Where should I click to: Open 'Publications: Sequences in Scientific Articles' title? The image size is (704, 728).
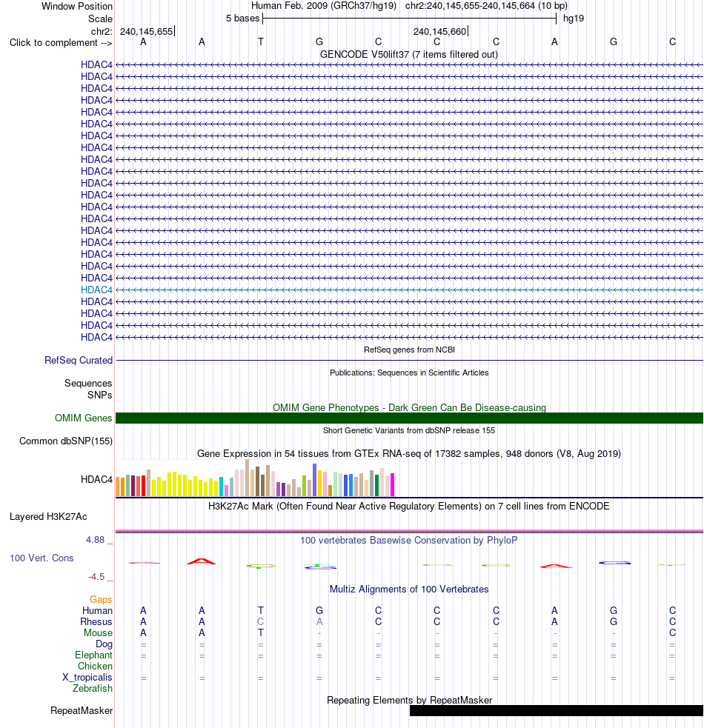coord(409,373)
